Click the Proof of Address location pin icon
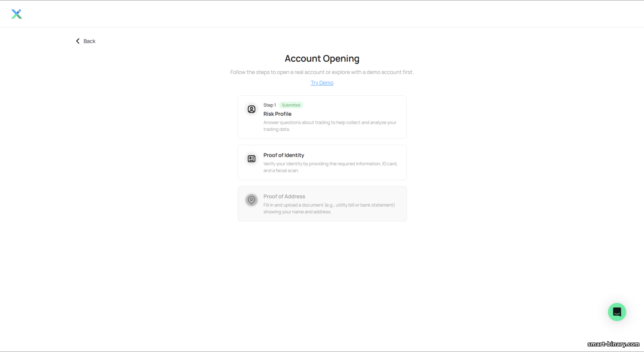Image resolution: width=644 pixels, height=352 pixels. pyautogui.click(x=252, y=200)
